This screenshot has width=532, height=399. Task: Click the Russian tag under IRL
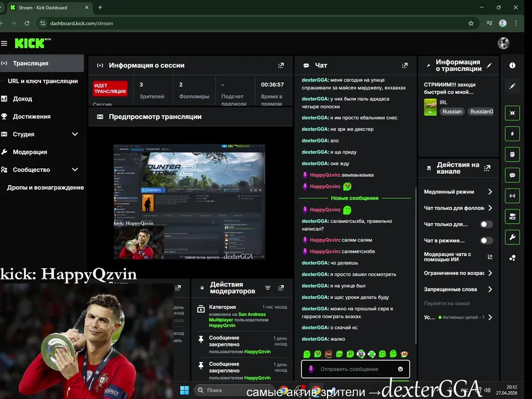coord(452,111)
